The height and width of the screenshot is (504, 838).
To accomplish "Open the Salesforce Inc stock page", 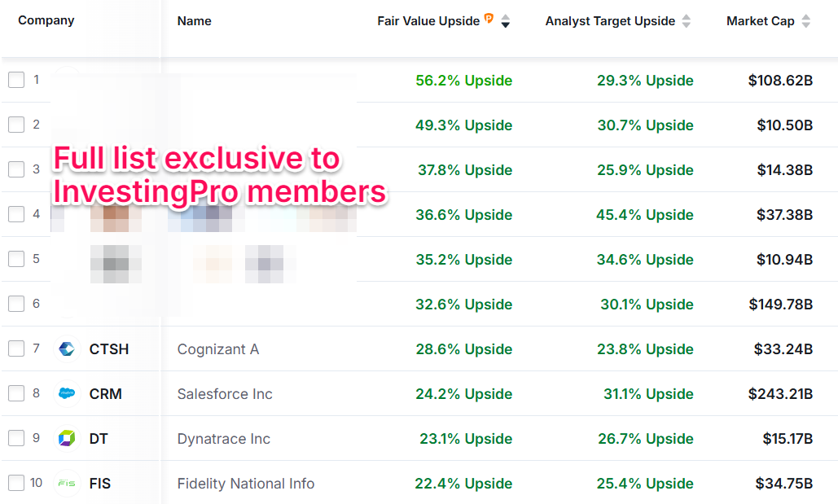I will click(225, 393).
